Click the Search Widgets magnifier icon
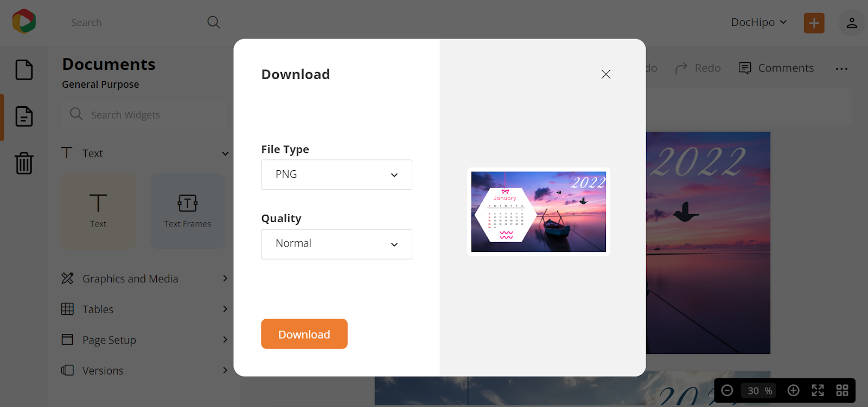 [x=76, y=114]
